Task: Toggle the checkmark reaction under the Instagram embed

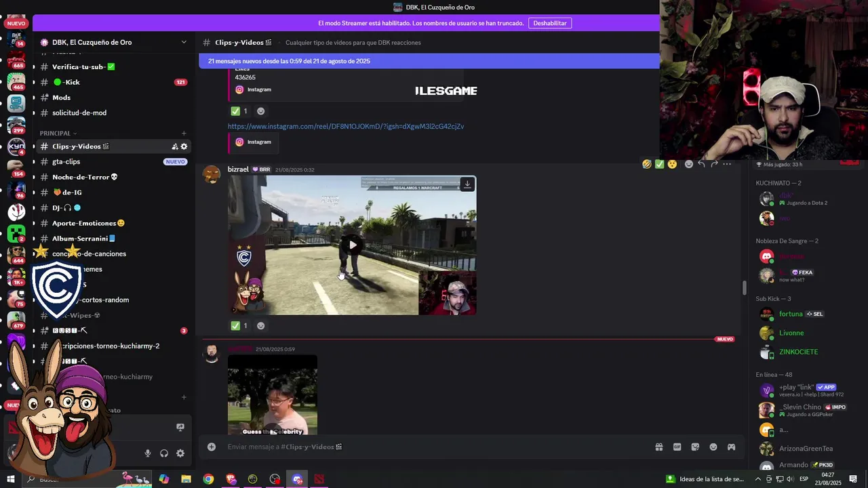Action: pos(239,111)
